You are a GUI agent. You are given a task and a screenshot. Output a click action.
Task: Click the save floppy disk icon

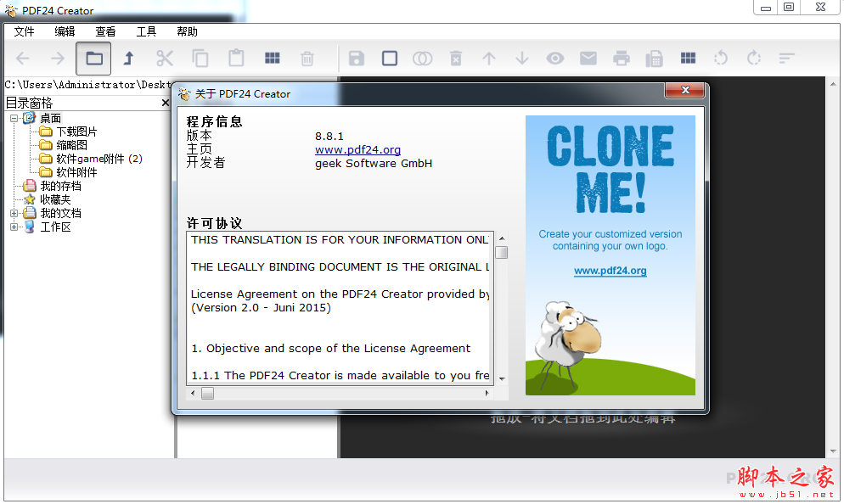coord(357,58)
